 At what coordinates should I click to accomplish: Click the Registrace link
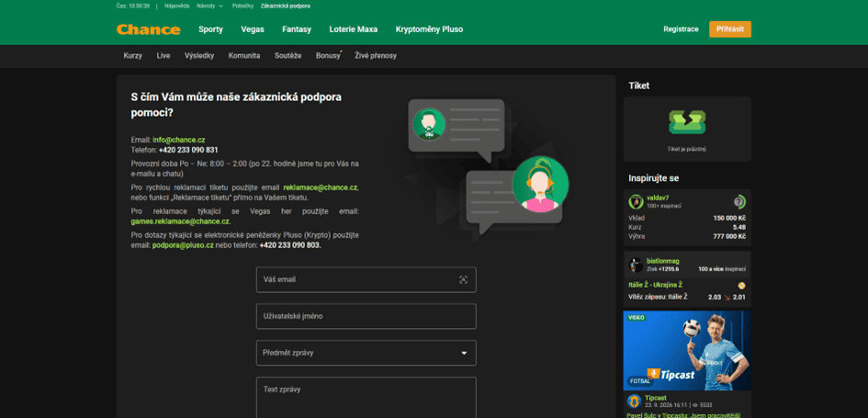tap(681, 29)
